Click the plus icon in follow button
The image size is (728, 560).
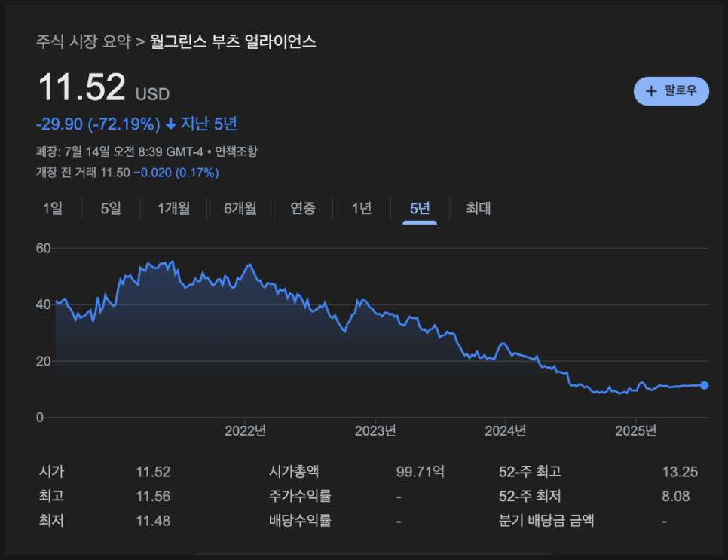pos(651,91)
